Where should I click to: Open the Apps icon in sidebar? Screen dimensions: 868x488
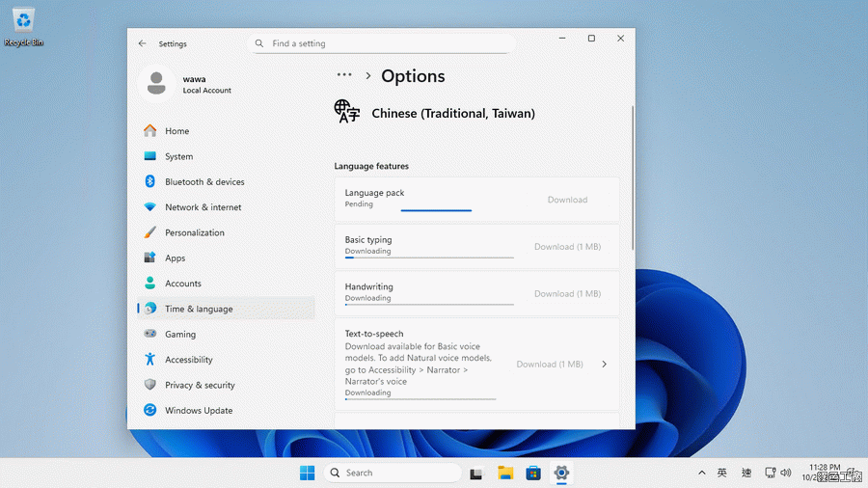[x=149, y=258]
